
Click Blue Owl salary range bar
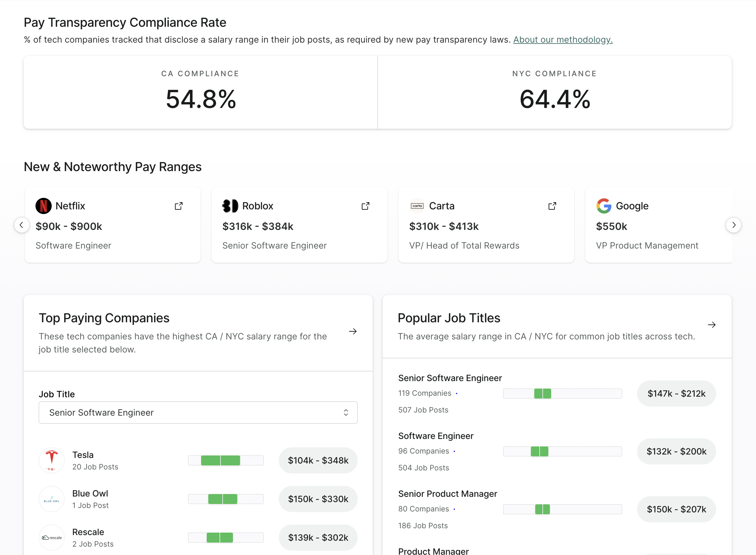[x=226, y=499]
